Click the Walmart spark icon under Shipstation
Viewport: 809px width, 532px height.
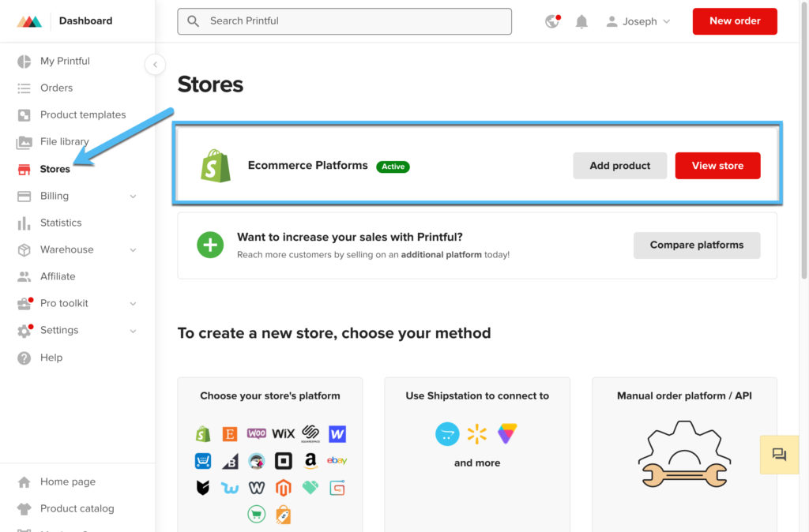477,434
